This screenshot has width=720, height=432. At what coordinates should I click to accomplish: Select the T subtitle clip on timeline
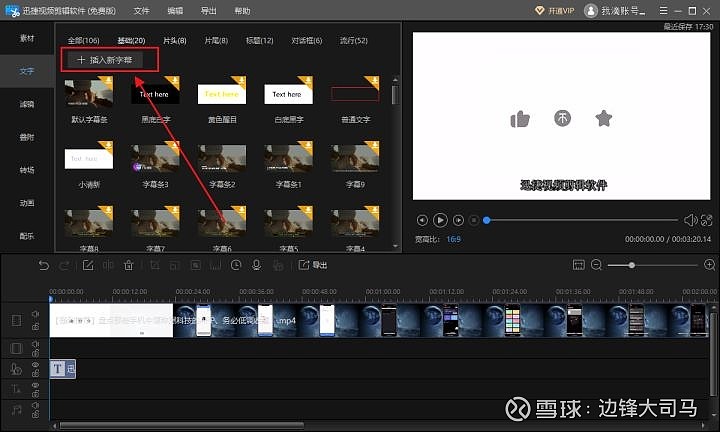[63, 369]
